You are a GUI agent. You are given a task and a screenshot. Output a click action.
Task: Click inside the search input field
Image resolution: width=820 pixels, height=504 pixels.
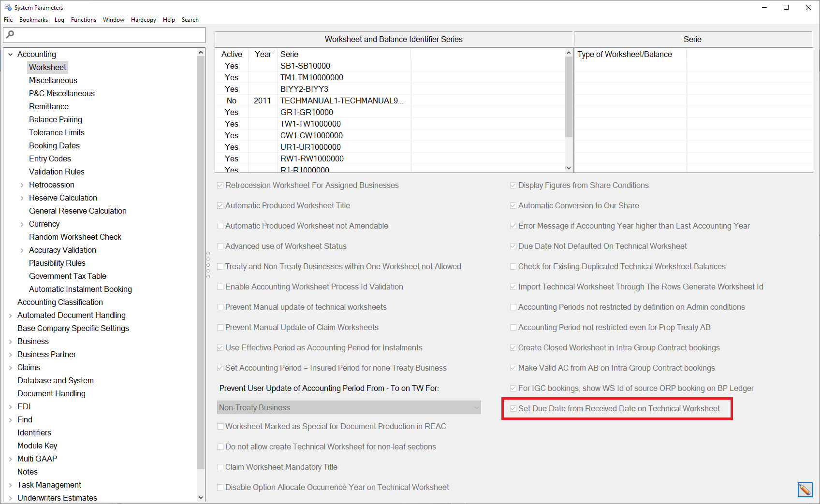coord(106,35)
